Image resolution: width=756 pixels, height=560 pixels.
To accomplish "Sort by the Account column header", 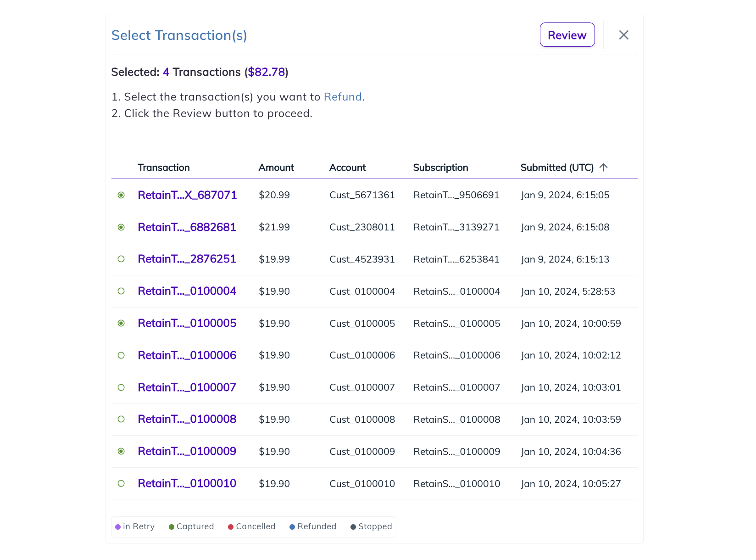I will click(x=347, y=168).
